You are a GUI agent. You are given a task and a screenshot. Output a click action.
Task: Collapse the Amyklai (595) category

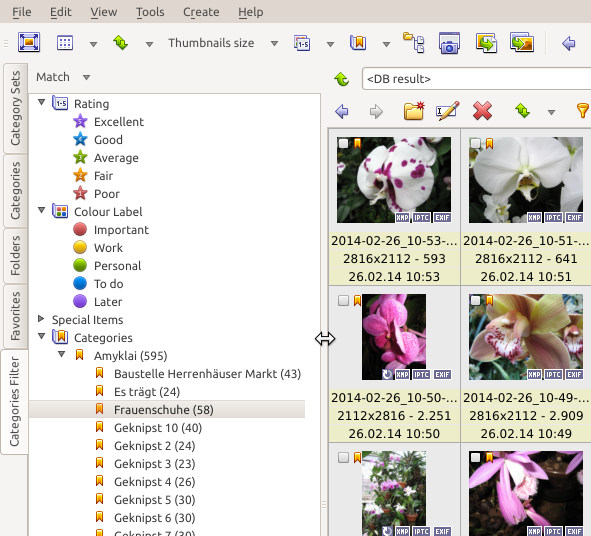tap(61, 354)
